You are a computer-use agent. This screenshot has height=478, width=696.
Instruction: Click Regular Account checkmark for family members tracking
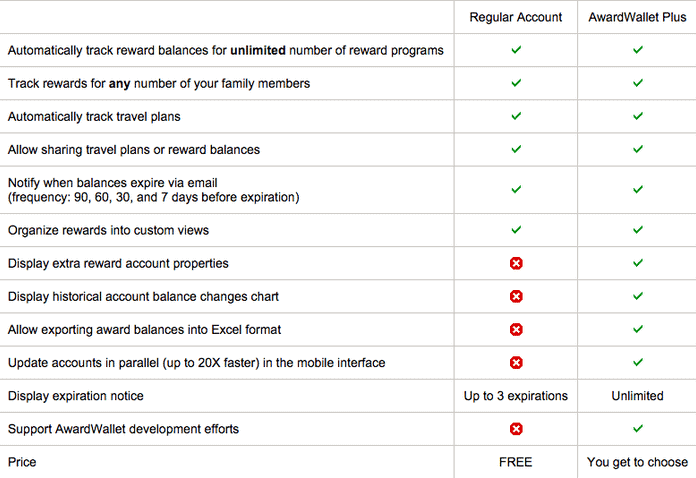tap(516, 83)
